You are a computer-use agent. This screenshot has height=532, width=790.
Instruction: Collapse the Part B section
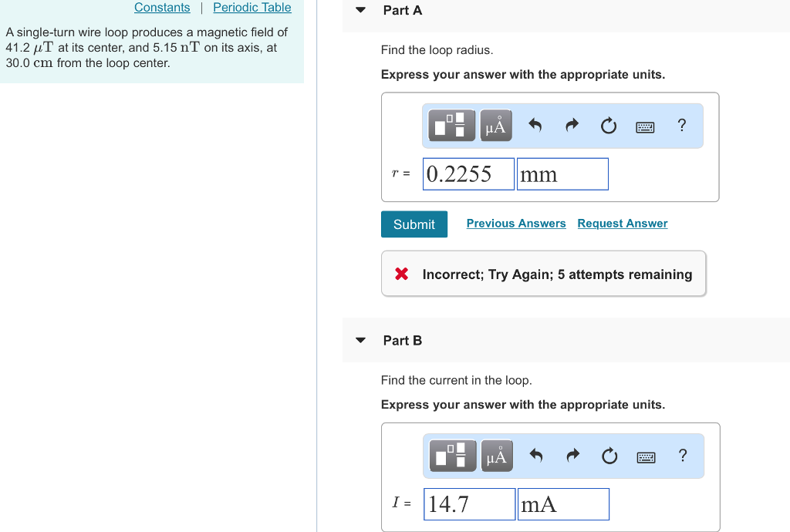[360, 340]
